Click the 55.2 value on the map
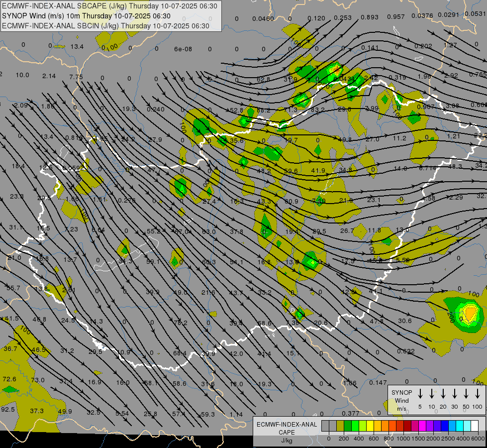Image resolution: width=487 pixels, height=448 pixels. (x=154, y=231)
